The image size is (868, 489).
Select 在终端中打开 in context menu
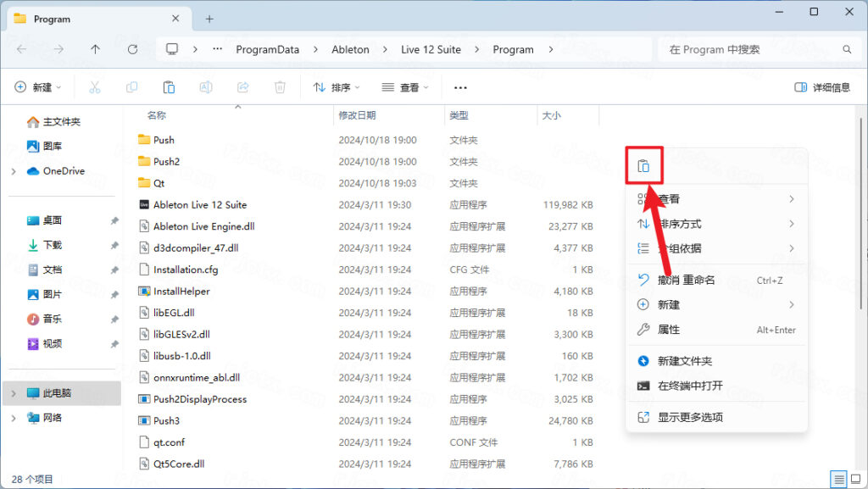[x=690, y=386]
